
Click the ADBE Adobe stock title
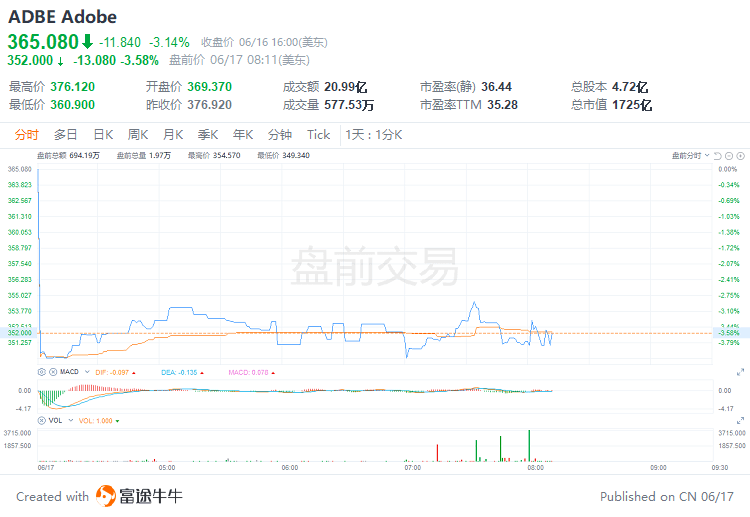[62, 17]
